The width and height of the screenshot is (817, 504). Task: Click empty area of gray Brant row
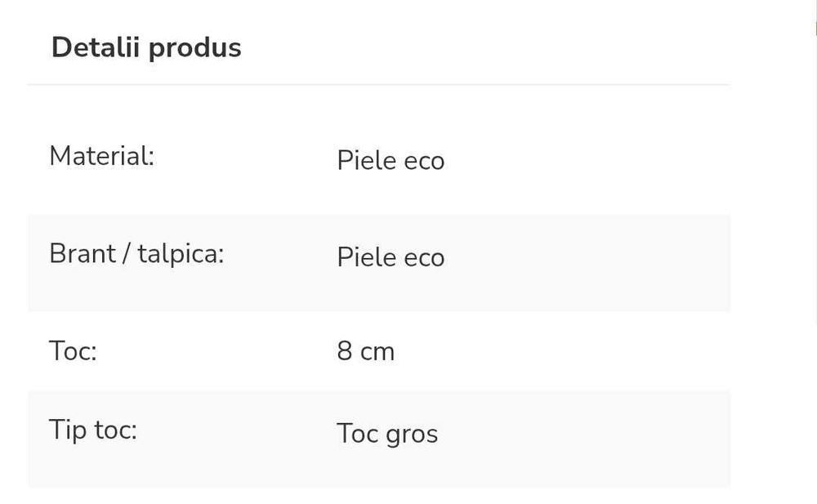pyautogui.click(x=588, y=262)
